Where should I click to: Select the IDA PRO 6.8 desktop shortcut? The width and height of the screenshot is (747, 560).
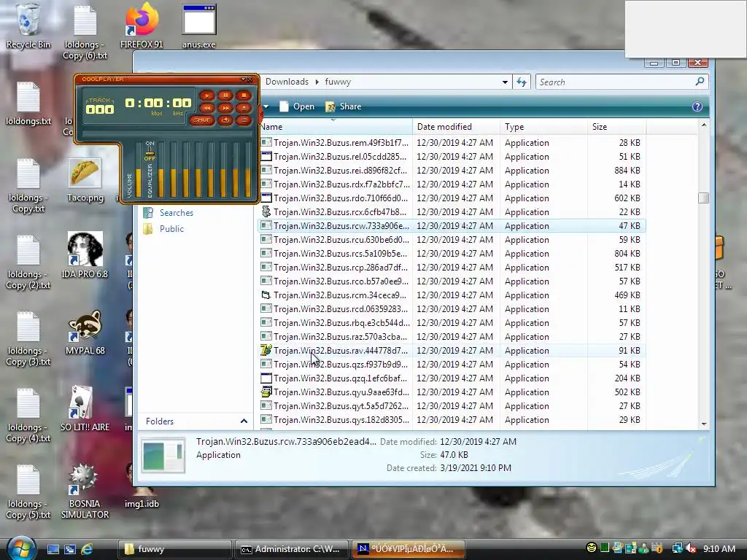(x=85, y=256)
